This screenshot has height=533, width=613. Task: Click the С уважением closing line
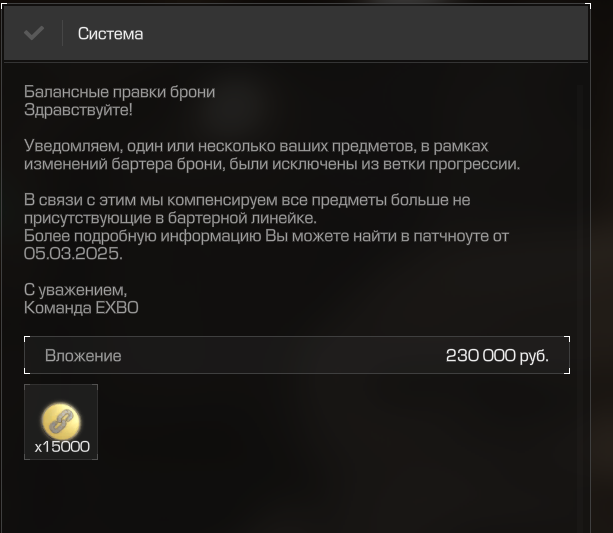(75, 290)
